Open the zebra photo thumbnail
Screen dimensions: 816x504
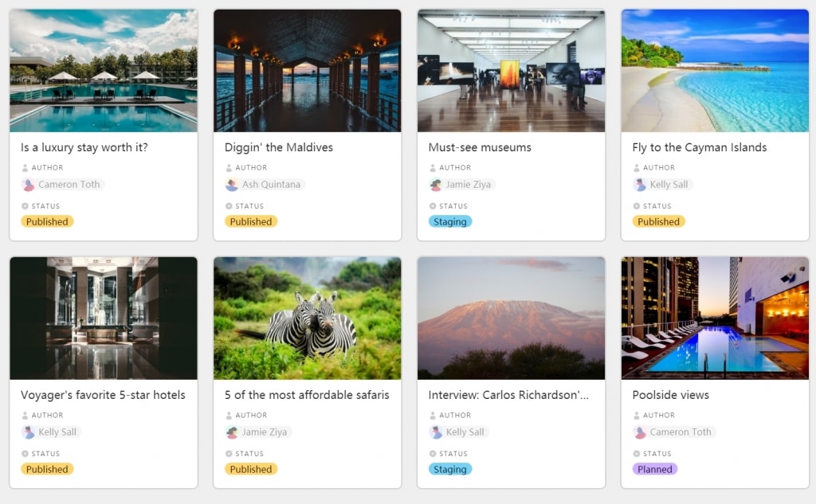click(x=308, y=318)
